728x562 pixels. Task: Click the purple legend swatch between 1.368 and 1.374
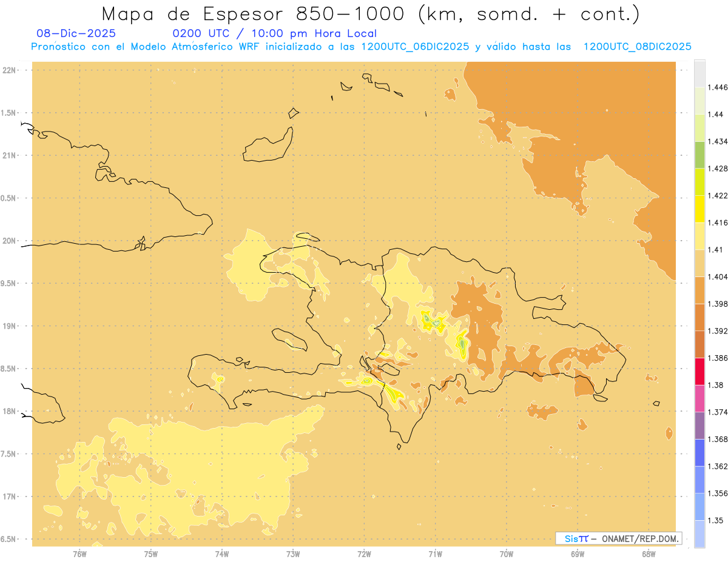(699, 426)
